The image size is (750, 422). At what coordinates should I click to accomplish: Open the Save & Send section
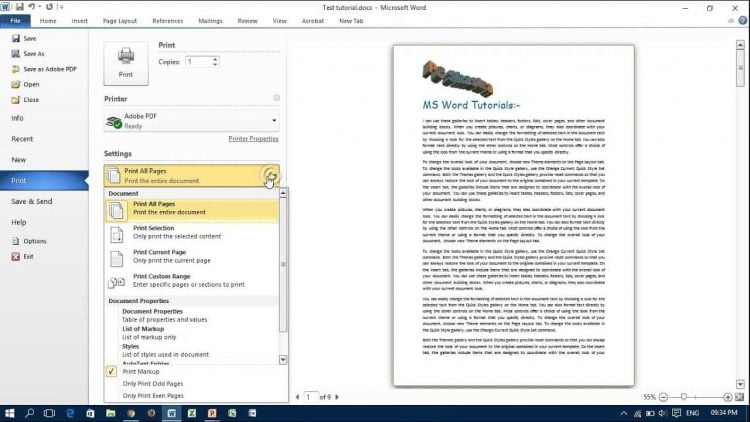pos(32,201)
